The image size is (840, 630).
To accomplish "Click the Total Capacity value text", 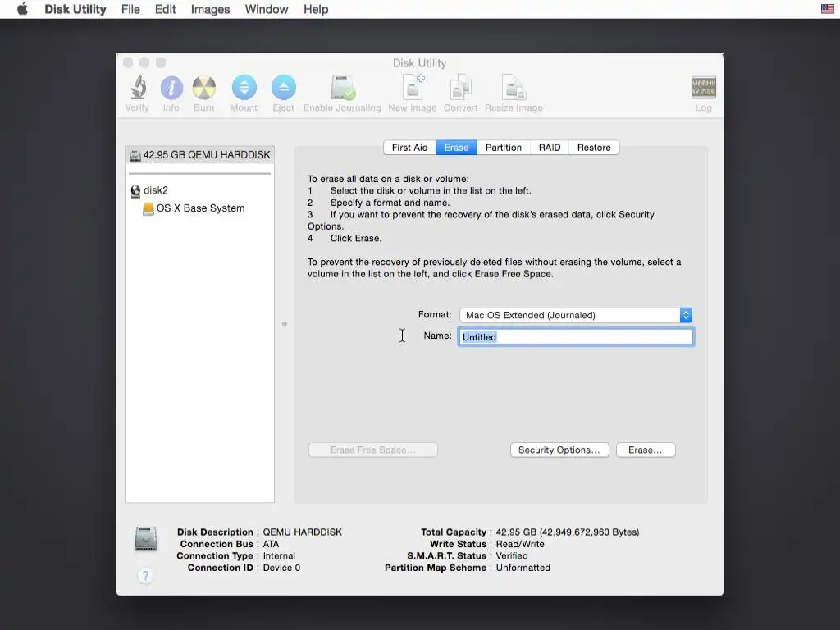I will pyautogui.click(x=568, y=532).
